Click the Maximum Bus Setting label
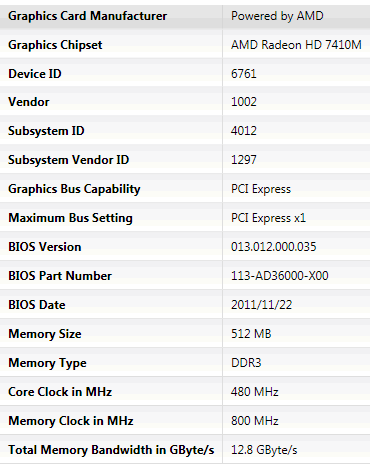 [x=70, y=218]
